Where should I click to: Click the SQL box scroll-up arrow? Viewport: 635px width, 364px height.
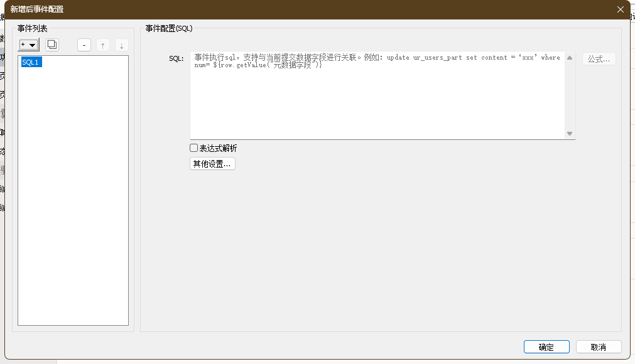tap(570, 58)
